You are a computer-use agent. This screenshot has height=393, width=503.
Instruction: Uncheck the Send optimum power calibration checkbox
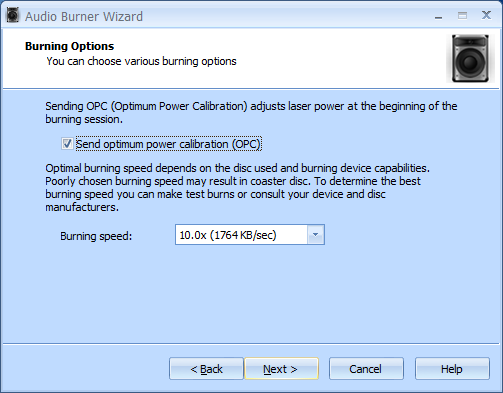67,144
